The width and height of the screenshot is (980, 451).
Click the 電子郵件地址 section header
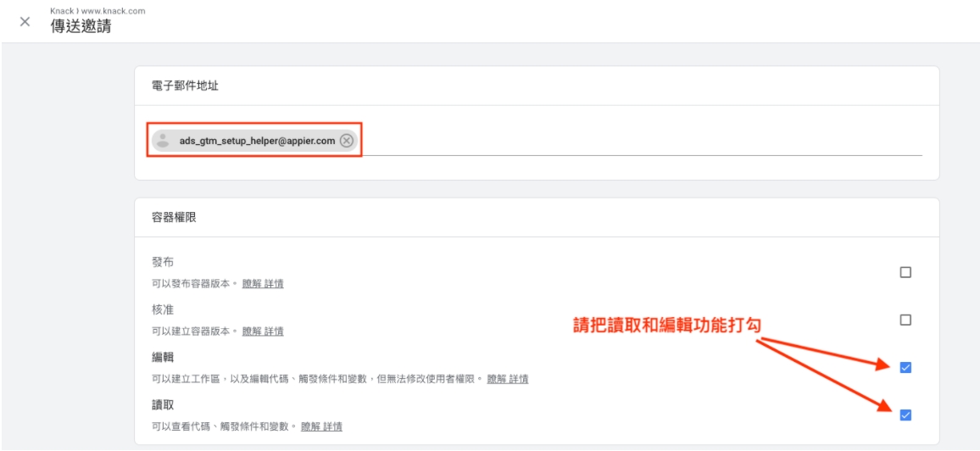pyautogui.click(x=185, y=86)
